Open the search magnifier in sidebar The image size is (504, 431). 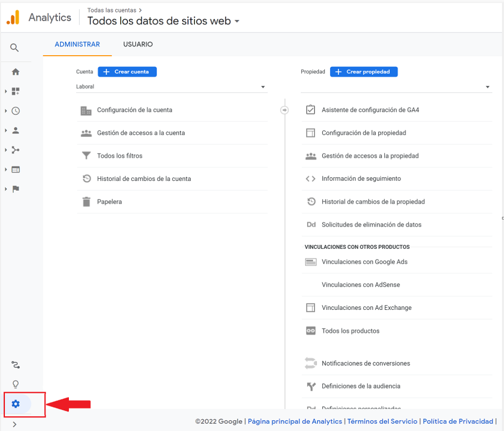click(14, 48)
